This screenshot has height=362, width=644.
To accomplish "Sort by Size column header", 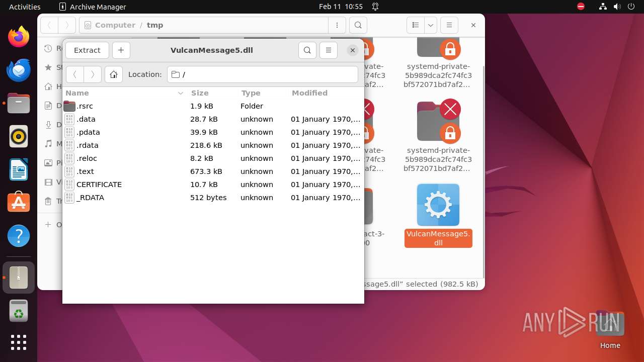I will (213, 93).
